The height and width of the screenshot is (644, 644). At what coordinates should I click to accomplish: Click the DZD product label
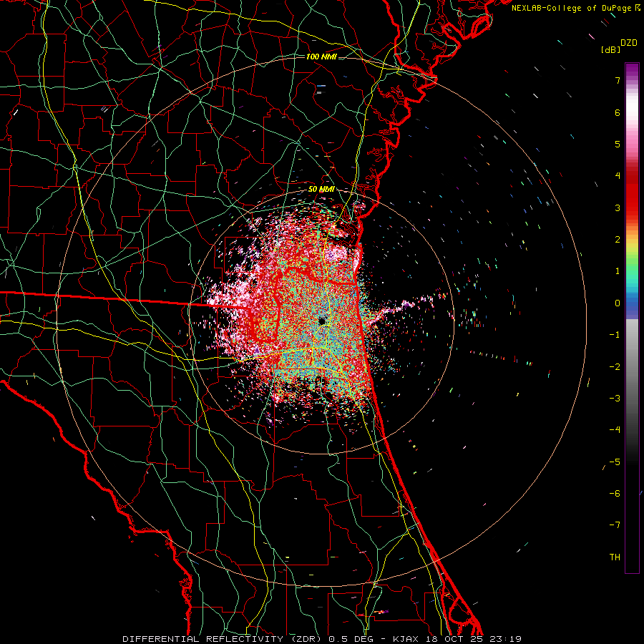(x=629, y=42)
